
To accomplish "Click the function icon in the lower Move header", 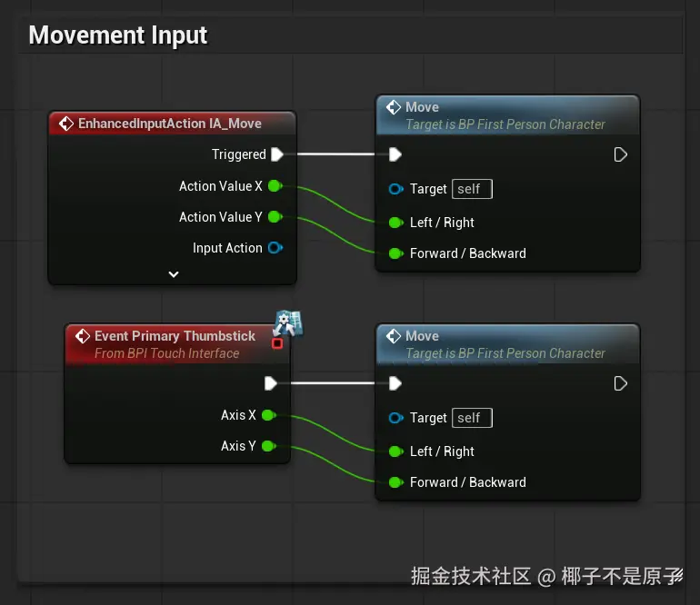I will click(394, 336).
